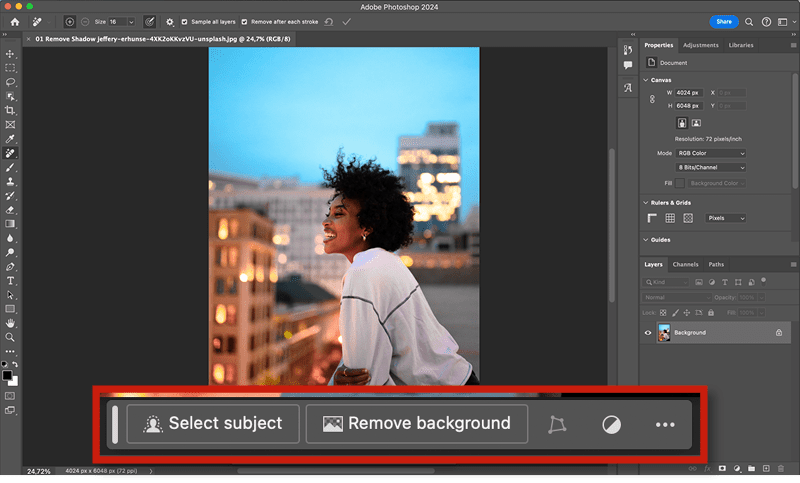
Task: Select the Eyedropper tool
Action: click(x=10, y=139)
